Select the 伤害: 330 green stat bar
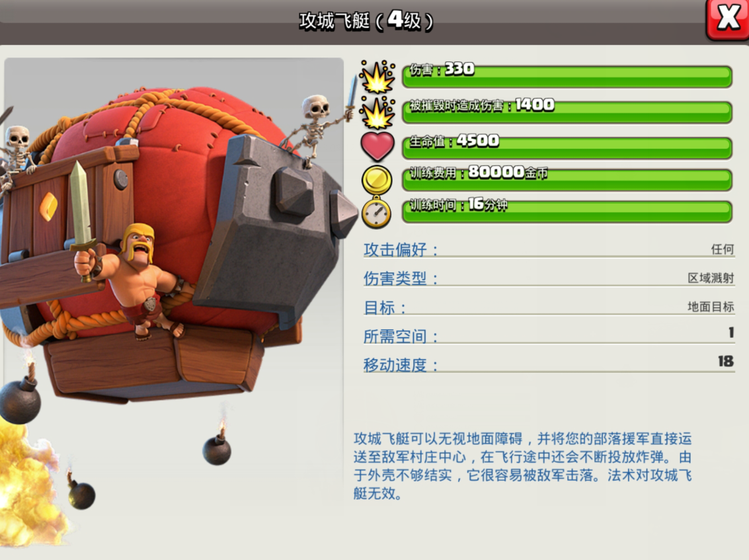This screenshot has height=560, width=749. click(x=567, y=77)
